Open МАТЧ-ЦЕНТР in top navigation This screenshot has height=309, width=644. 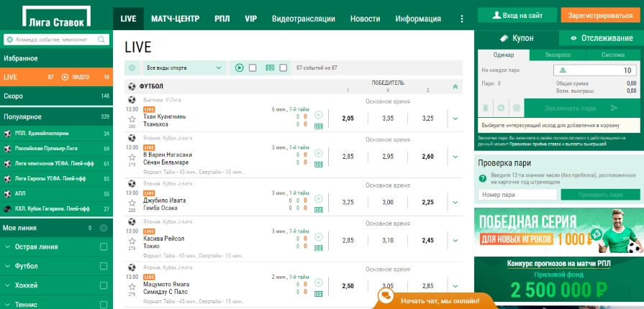tap(176, 19)
